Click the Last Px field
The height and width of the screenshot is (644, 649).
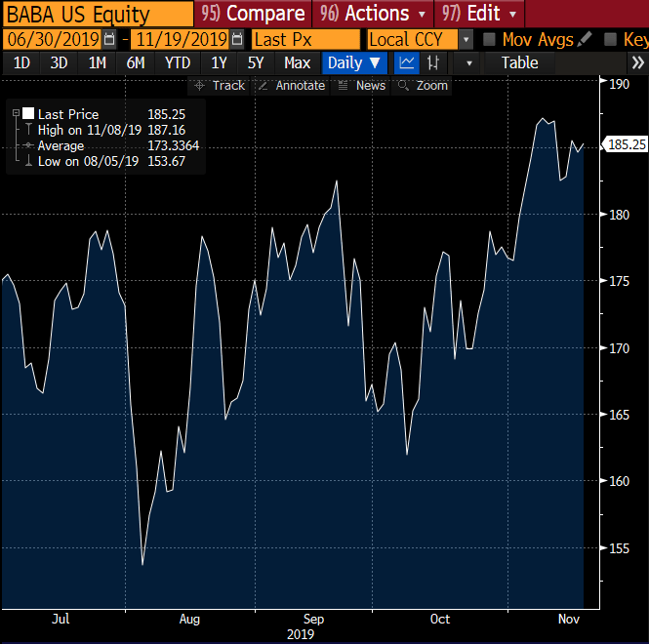pos(305,40)
